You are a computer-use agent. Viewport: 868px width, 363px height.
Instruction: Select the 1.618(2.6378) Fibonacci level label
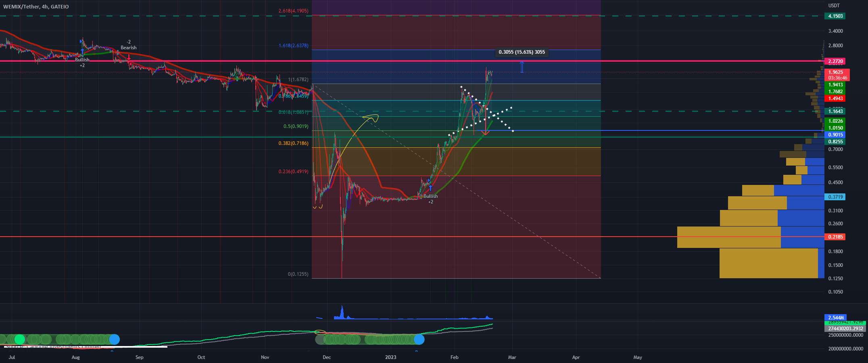(x=293, y=46)
